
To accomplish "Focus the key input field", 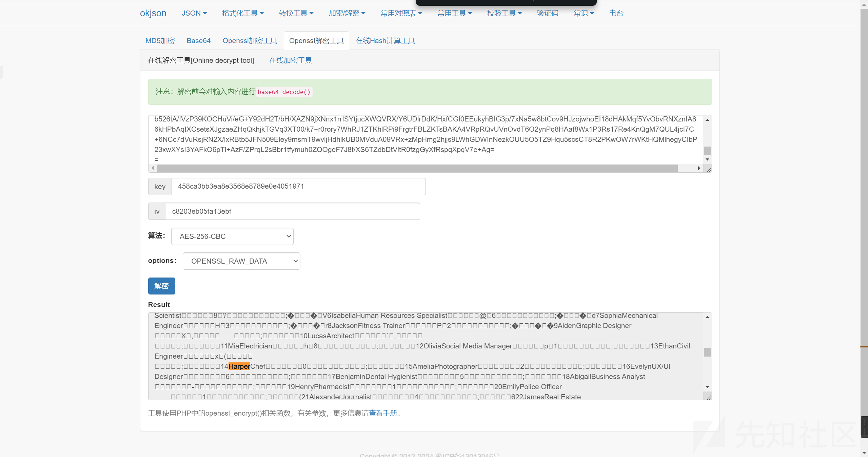I will coord(298,186).
